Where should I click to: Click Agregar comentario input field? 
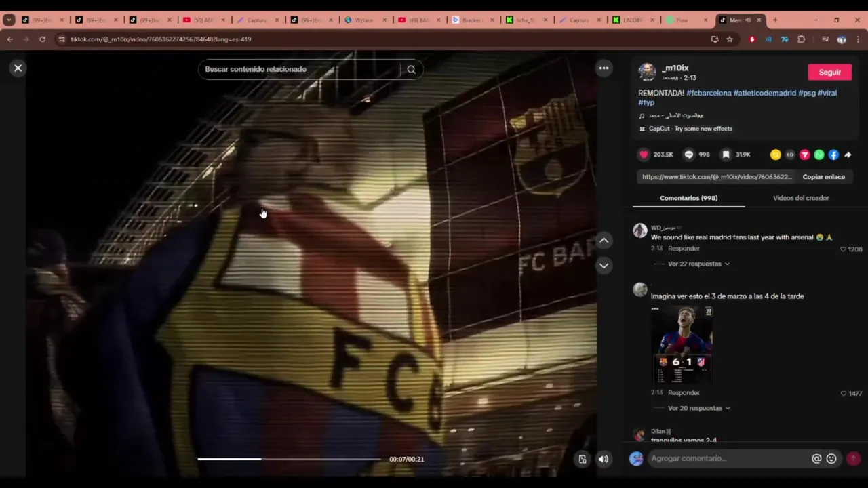pyautogui.click(x=728, y=459)
